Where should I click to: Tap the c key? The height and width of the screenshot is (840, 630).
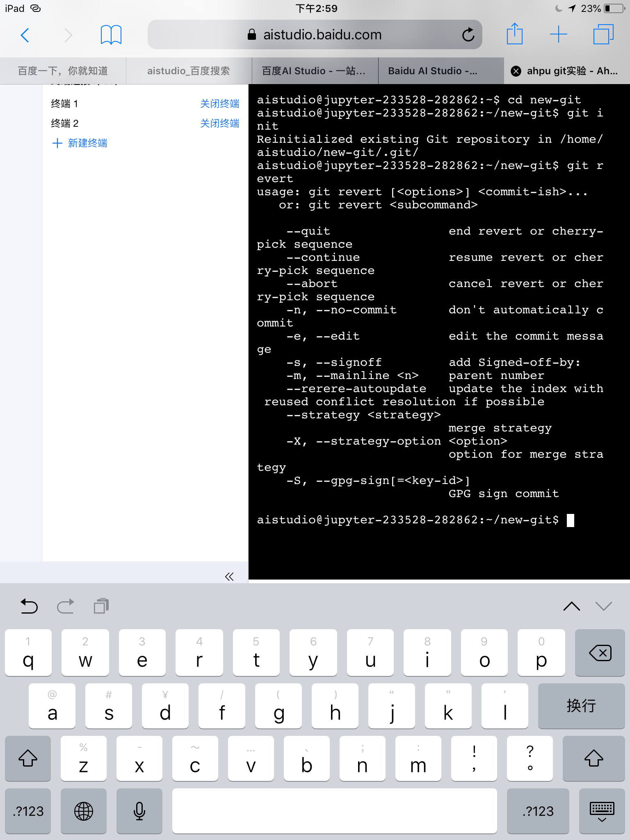click(195, 758)
